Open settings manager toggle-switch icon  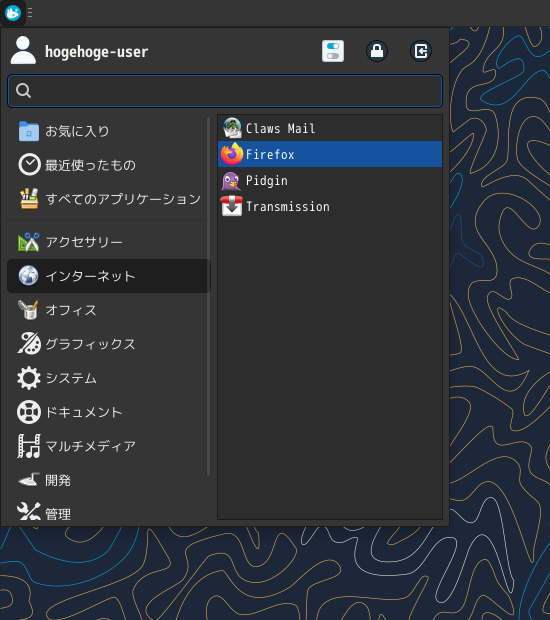click(333, 51)
